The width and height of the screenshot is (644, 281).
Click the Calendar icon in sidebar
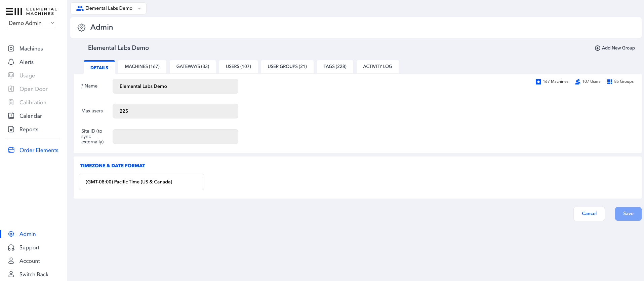(11, 116)
